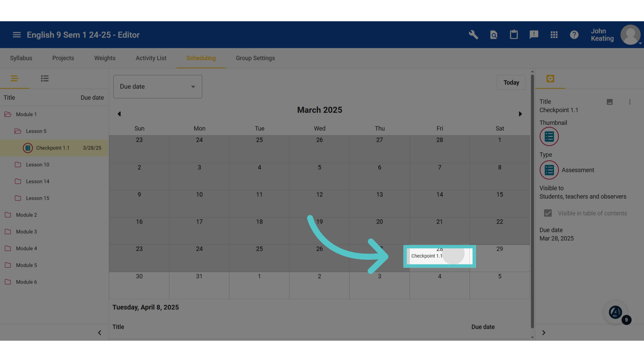Go to the next month arrow
Viewport: 644px width, 362px height.
point(520,114)
